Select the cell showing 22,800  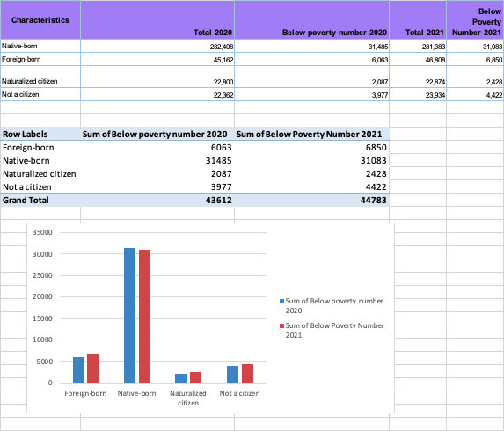click(157, 77)
